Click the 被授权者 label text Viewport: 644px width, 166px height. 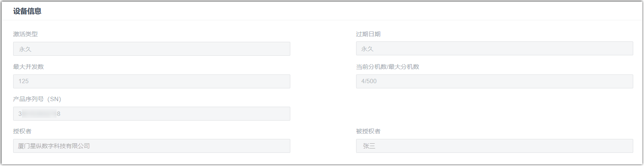point(368,131)
